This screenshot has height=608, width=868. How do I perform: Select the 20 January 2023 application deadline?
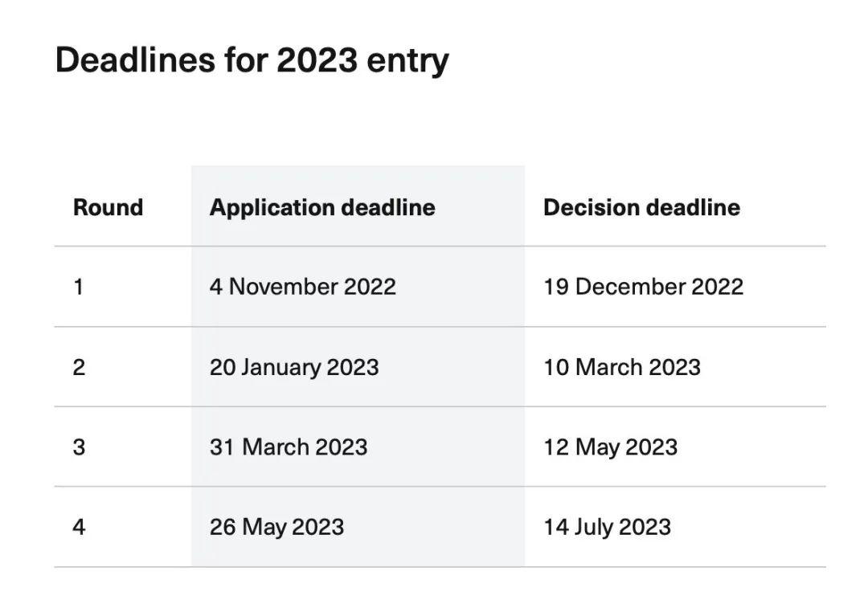[293, 367]
